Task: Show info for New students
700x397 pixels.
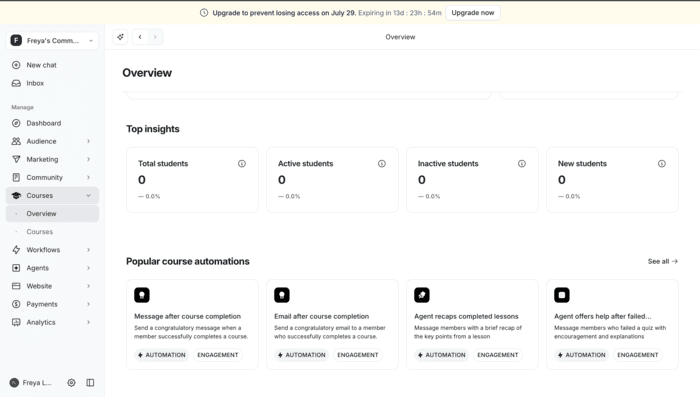Action: point(662,164)
